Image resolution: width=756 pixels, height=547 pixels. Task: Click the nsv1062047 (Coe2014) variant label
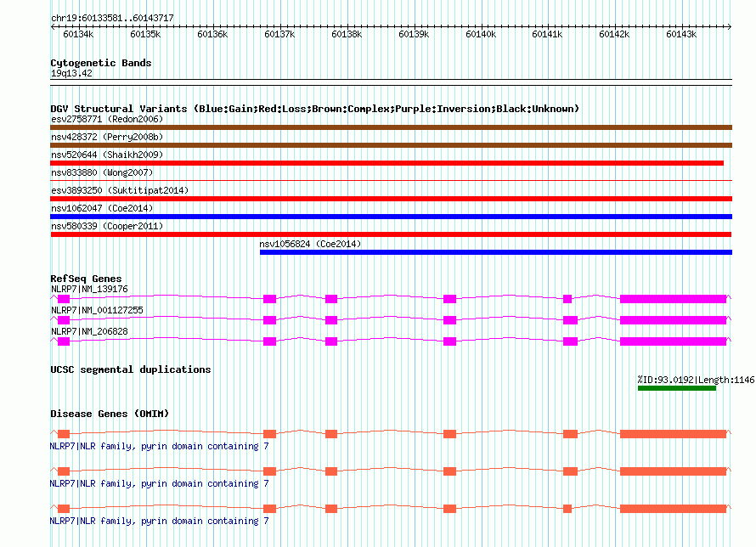[102, 208]
